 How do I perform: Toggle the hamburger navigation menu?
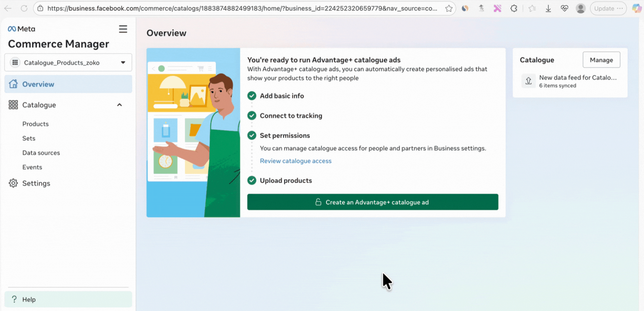pyautogui.click(x=123, y=29)
